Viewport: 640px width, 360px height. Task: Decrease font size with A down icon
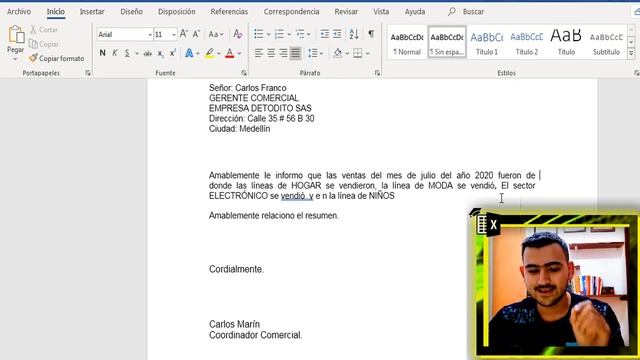(196, 34)
